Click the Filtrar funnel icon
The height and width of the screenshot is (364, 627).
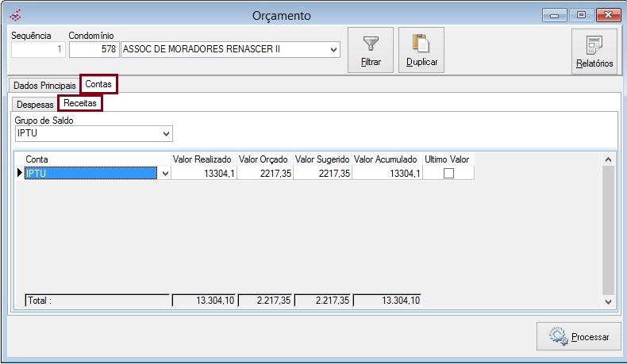tap(371, 44)
